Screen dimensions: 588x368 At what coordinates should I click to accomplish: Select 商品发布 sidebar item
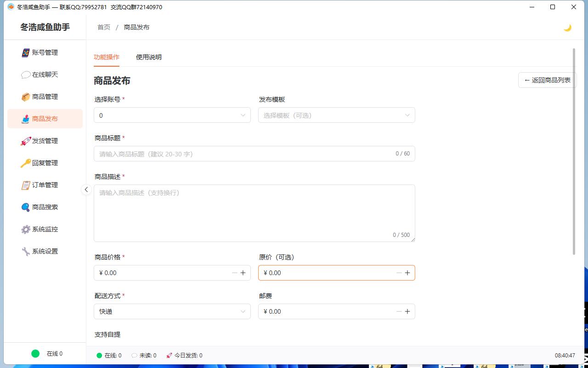(x=45, y=119)
